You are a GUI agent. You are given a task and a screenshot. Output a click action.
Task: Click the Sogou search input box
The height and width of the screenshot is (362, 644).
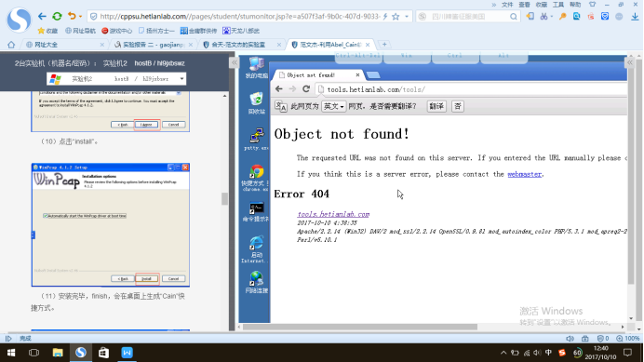click(x=469, y=17)
